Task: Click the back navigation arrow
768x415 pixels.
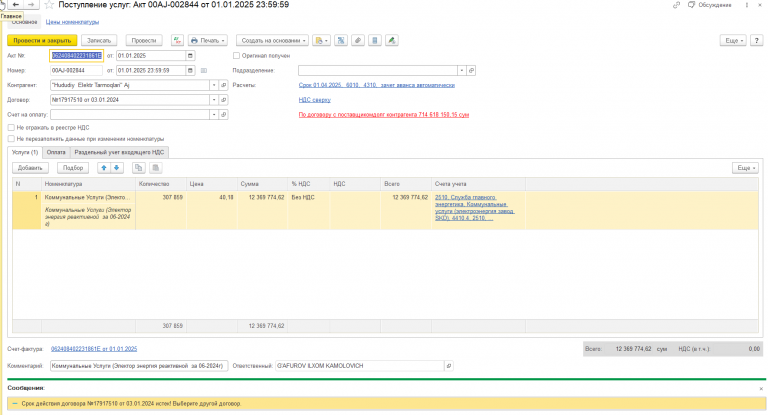Action: pos(15,4)
